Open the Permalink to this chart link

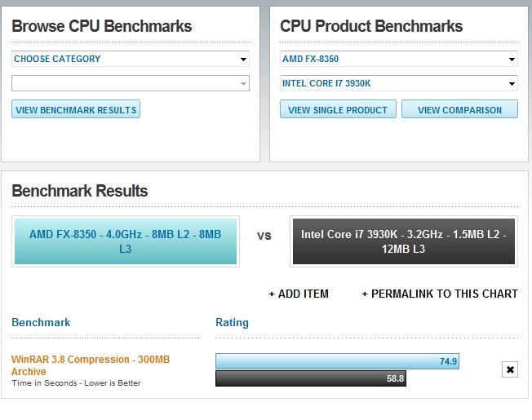[440, 294]
